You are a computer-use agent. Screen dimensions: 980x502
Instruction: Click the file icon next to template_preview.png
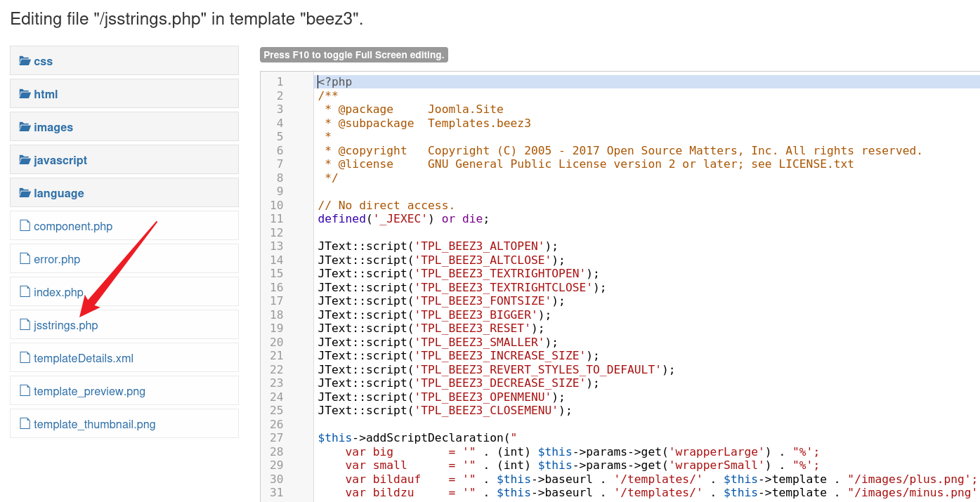point(25,390)
